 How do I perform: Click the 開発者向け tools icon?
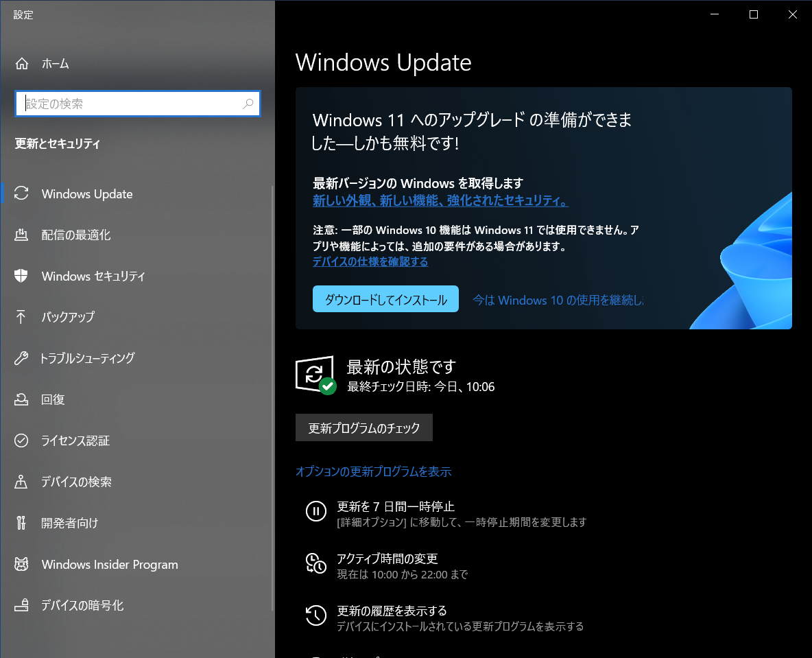pyautogui.click(x=21, y=523)
